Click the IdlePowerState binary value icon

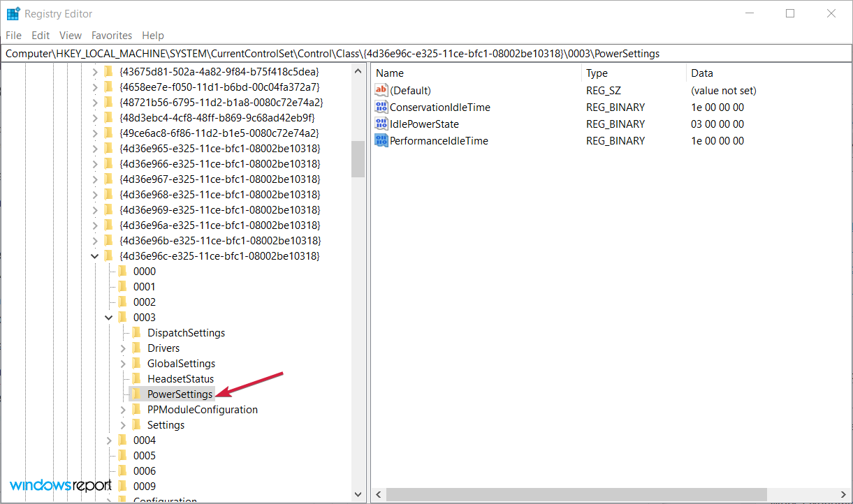click(381, 124)
